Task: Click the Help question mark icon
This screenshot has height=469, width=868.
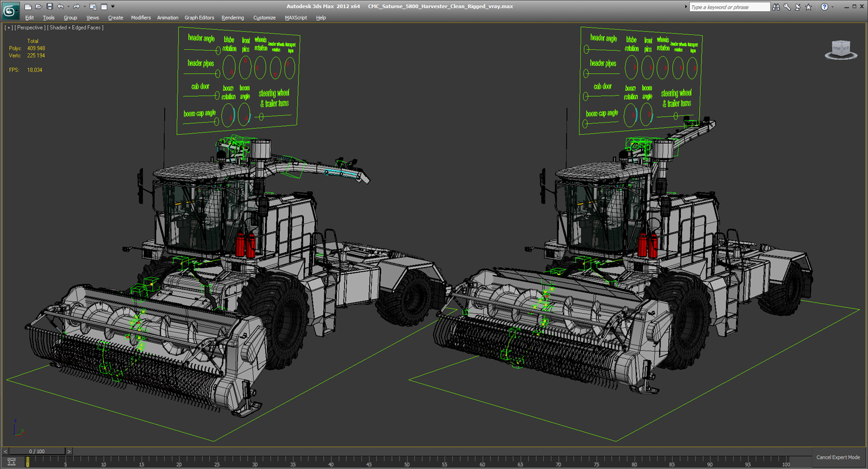Action: (x=824, y=7)
